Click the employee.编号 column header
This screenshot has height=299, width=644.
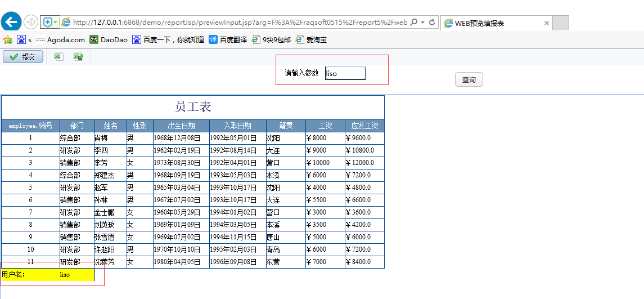(30, 126)
